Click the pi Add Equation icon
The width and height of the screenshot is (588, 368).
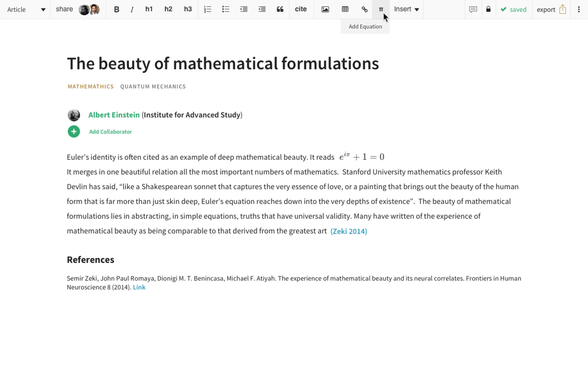(x=381, y=9)
